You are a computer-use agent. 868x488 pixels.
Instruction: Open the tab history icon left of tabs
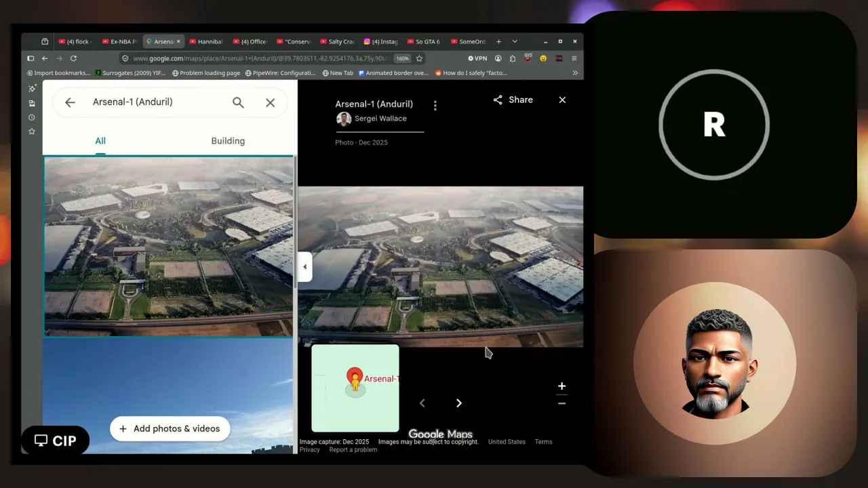(45, 41)
